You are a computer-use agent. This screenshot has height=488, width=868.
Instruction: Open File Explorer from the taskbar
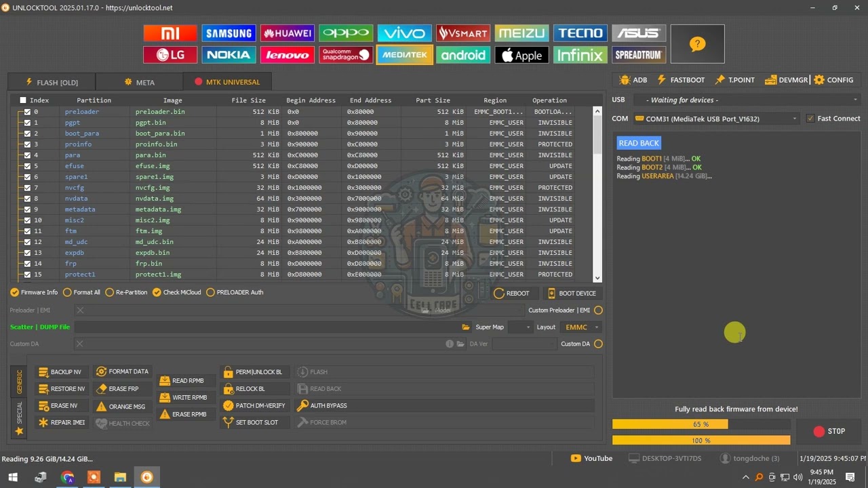[120, 477]
